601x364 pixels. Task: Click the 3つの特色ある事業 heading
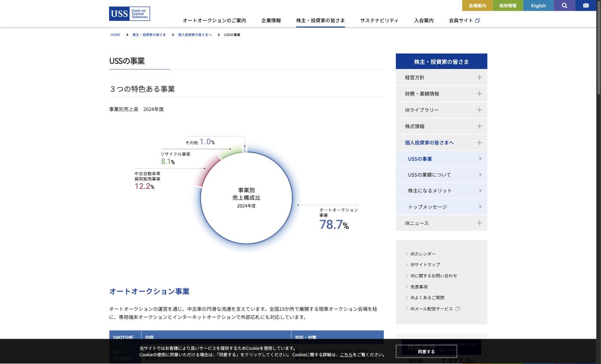coord(142,89)
